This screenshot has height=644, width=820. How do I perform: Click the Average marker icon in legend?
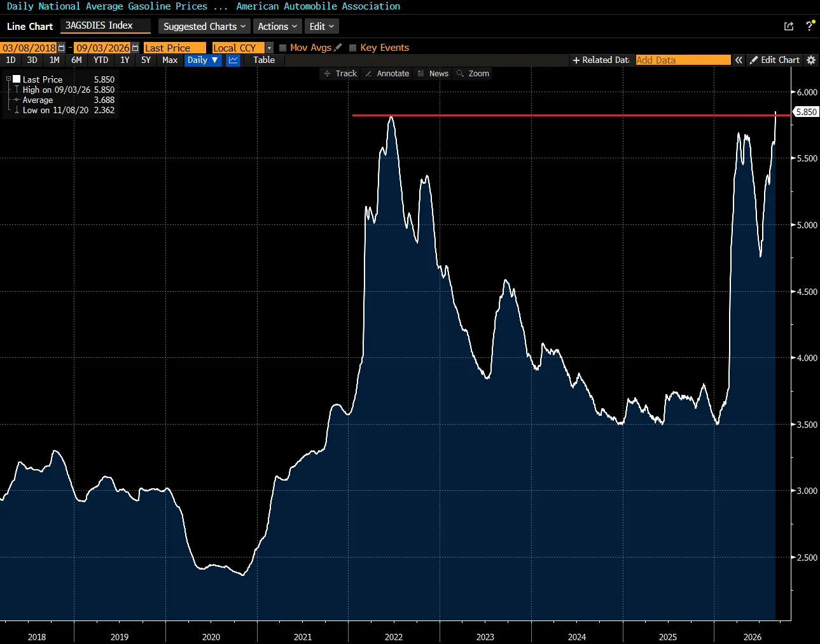(17, 100)
